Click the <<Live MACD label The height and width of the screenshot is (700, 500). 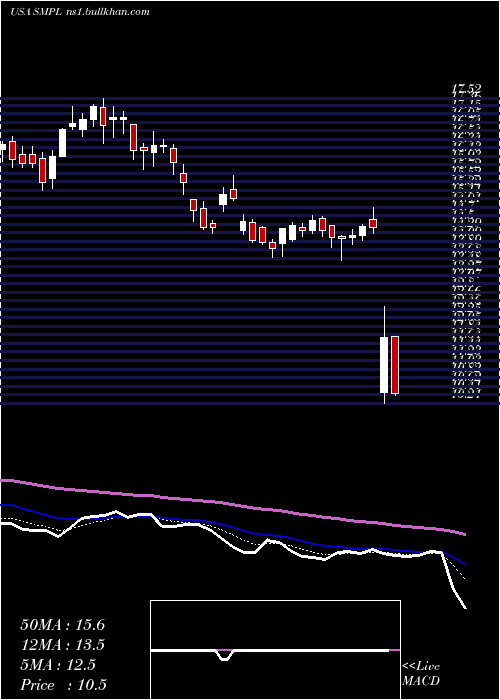(421, 674)
